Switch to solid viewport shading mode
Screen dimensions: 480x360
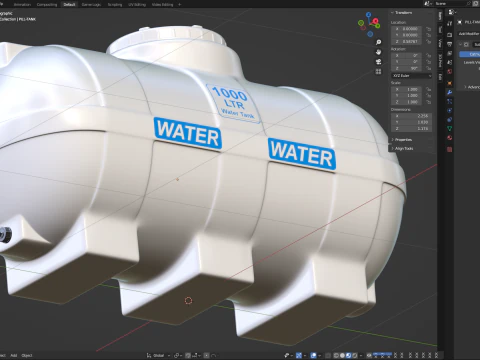coord(342,356)
